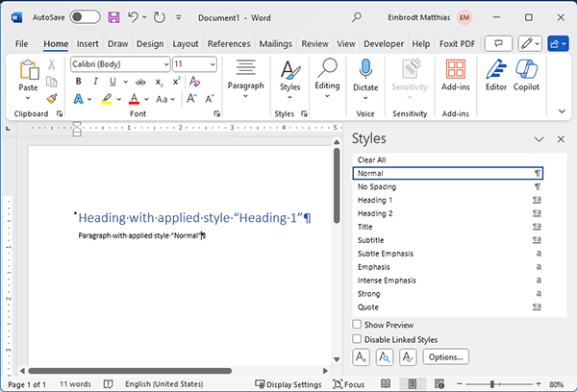The width and height of the screenshot is (577, 392).
Task: Click the New Style button in Styles pane
Action: (361, 357)
